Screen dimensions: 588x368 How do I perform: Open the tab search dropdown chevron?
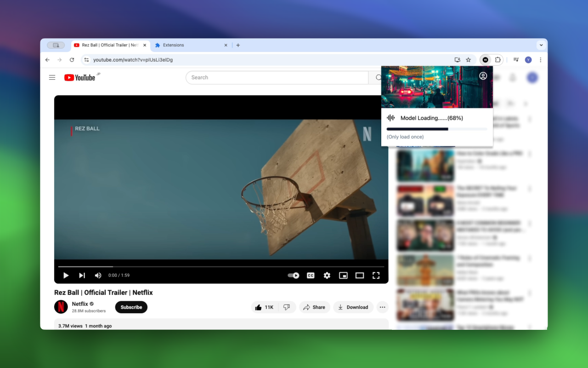(541, 45)
